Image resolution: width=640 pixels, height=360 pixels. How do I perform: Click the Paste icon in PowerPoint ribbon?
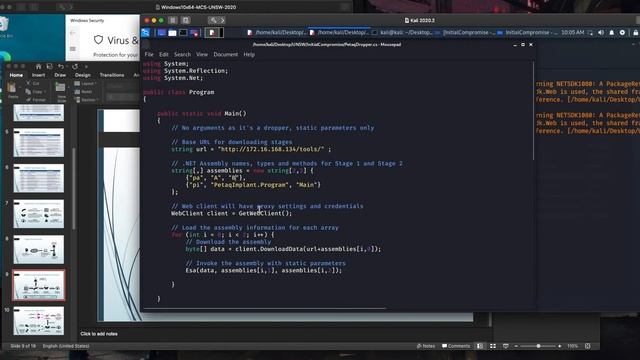click(12, 88)
